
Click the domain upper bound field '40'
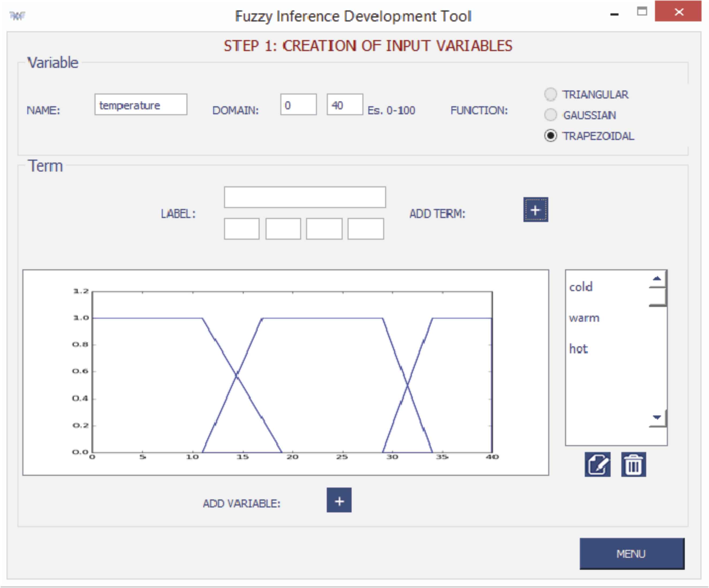[344, 105]
